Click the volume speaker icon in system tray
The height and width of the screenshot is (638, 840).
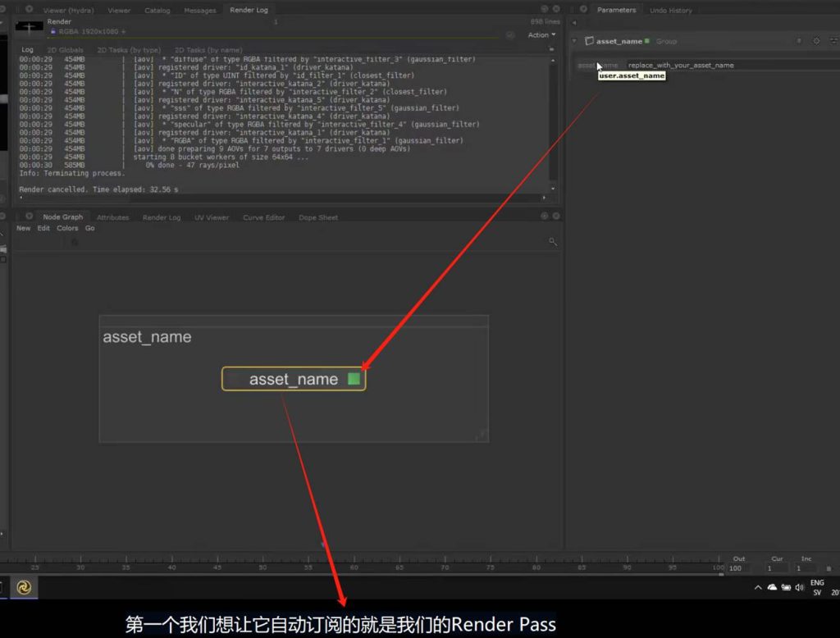point(800,587)
